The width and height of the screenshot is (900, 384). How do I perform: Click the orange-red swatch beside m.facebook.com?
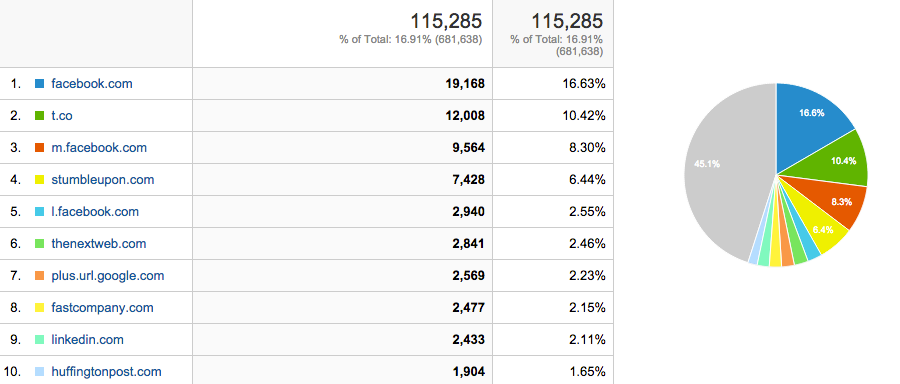40,148
